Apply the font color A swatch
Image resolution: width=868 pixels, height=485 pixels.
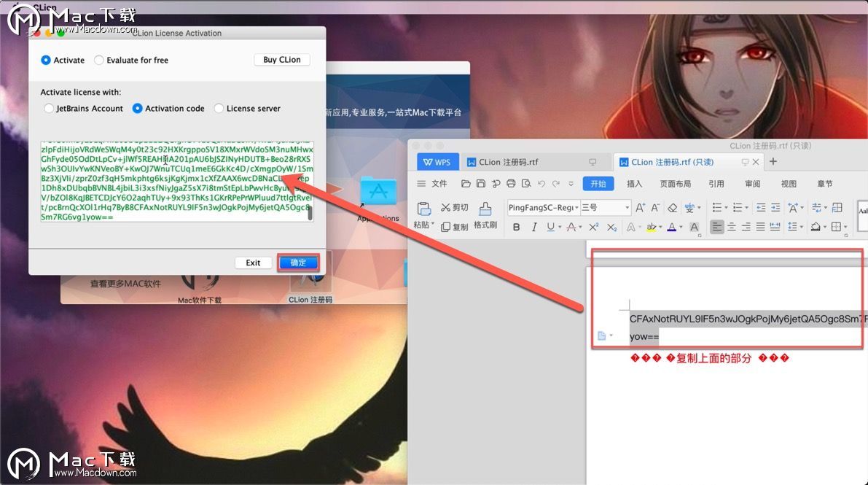tap(671, 227)
